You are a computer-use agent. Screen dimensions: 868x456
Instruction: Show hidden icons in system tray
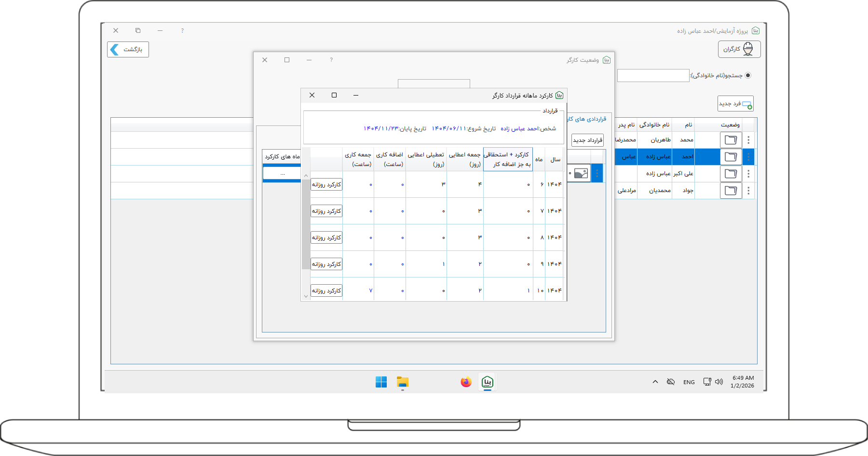coord(655,382)
